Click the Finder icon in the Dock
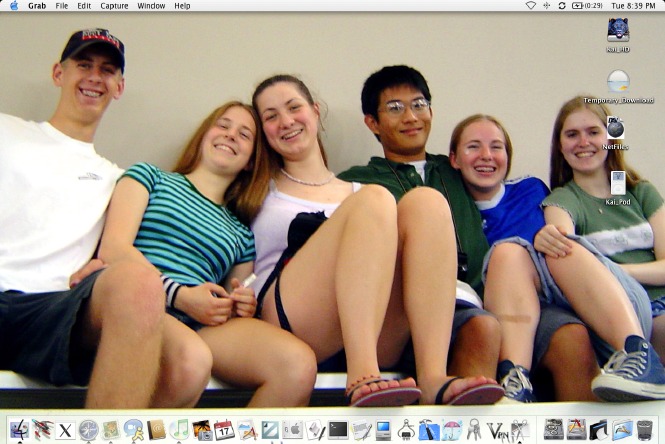 (x=20, y=430)
